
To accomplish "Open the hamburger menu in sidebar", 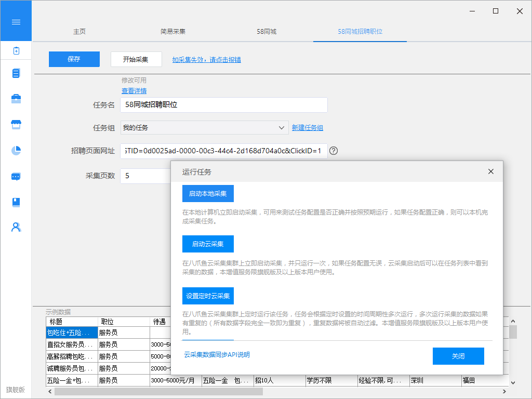I will point(16,22).
